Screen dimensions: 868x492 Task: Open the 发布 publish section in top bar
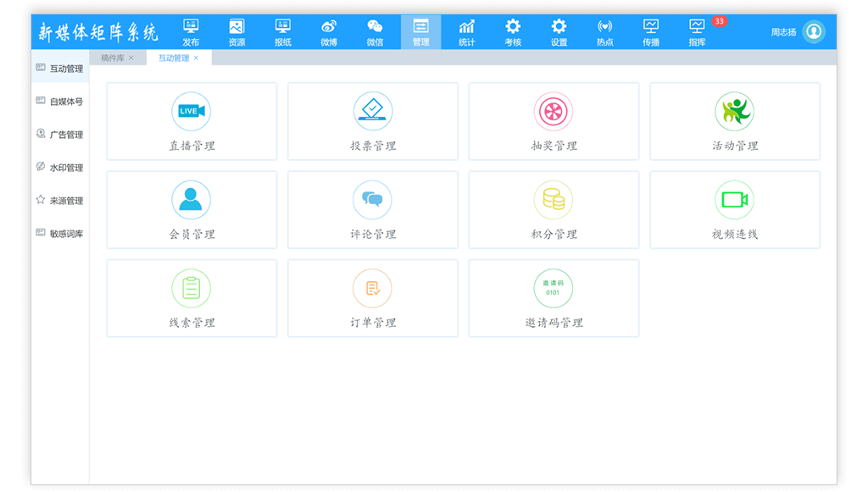tap(191, 33)
